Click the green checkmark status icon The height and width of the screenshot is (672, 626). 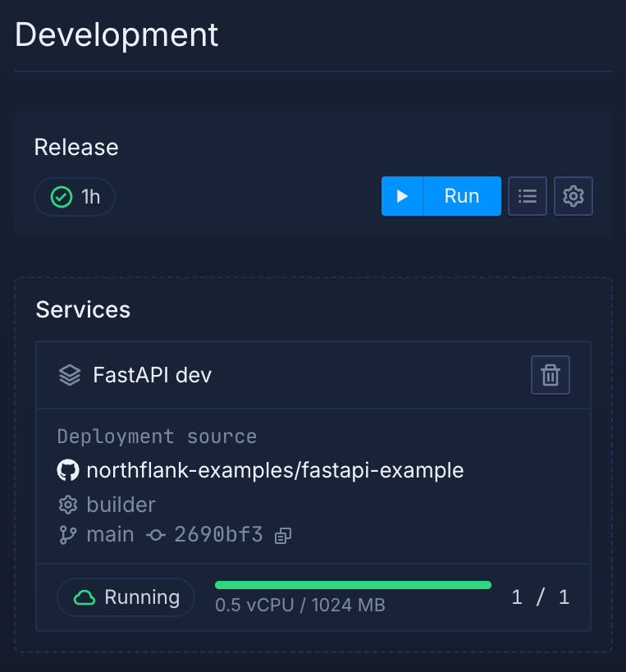62,197
